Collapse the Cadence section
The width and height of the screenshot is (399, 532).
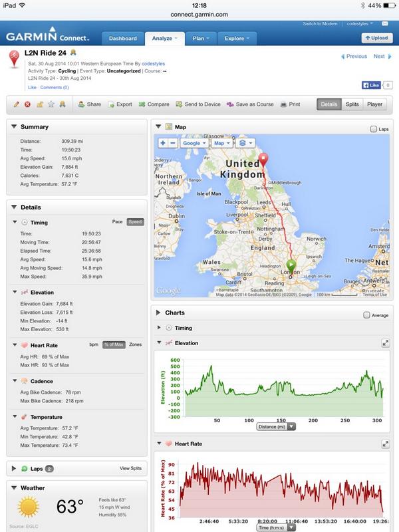click(15, 381)
